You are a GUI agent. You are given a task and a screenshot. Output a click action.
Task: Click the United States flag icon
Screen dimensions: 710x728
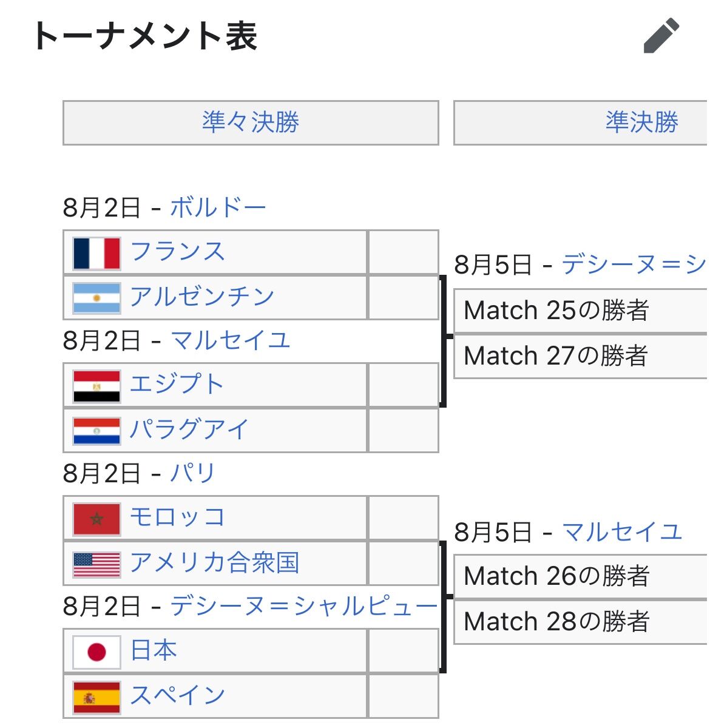tap(96, 564)
